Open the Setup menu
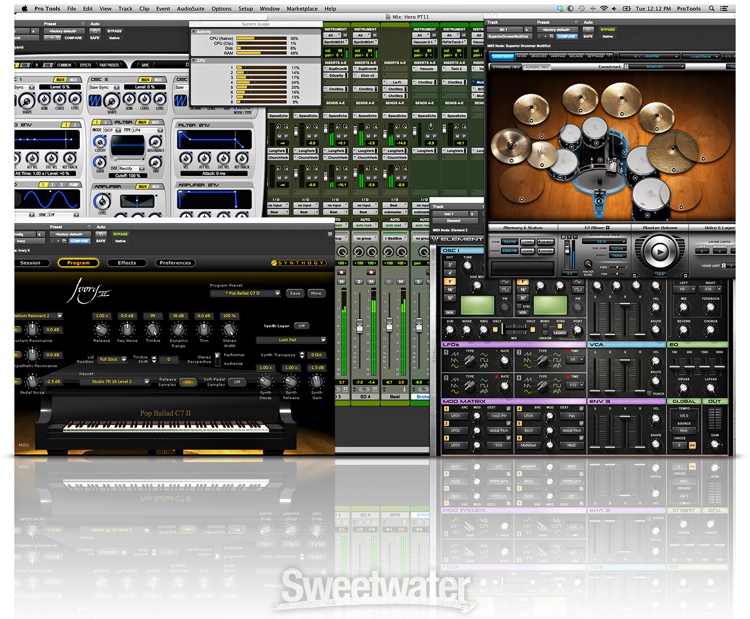 point(245,9)
